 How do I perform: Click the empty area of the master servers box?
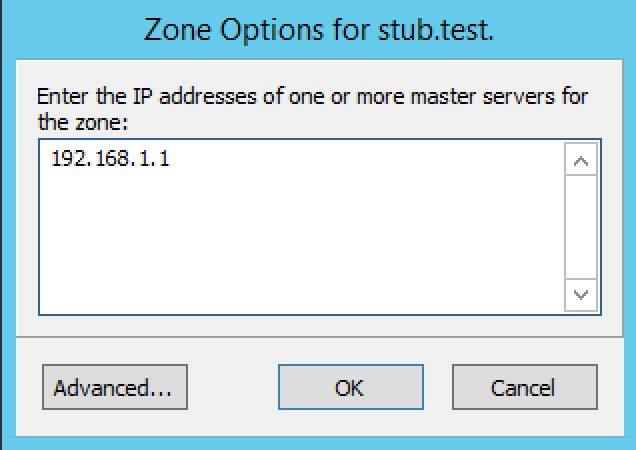click(300, 240)
